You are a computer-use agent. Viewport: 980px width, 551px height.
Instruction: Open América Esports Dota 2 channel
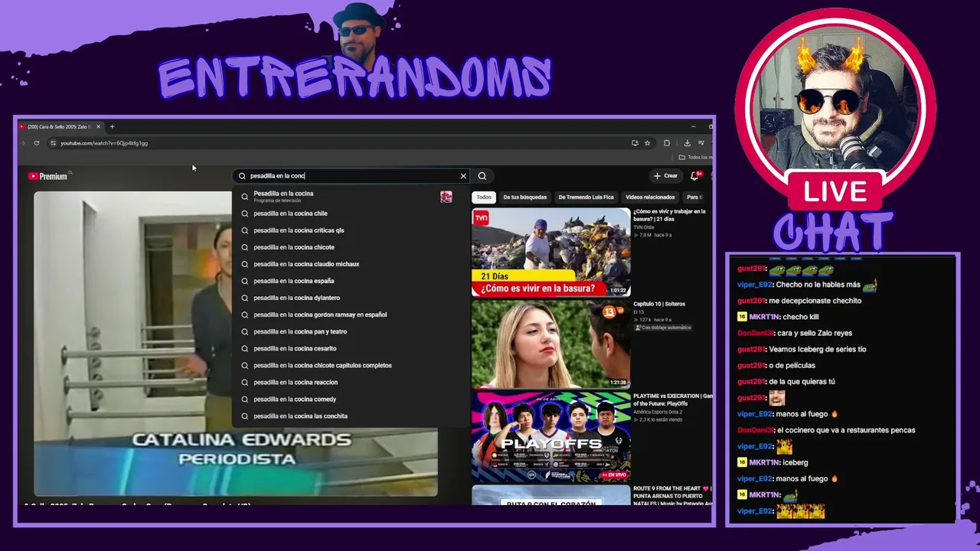click(x=658, y=412)
